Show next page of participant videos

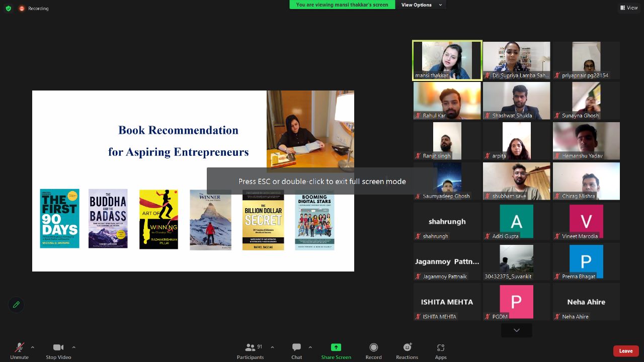(516, 330)
